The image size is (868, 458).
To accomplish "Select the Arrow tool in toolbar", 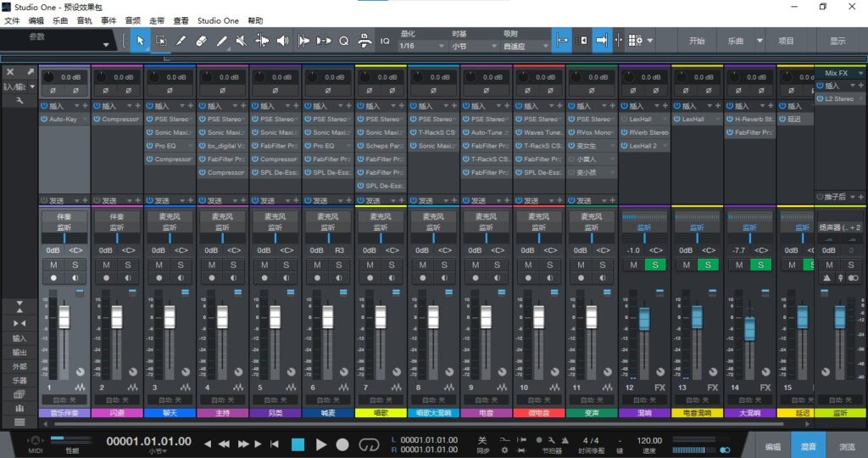I will click(x=140, y=40).
